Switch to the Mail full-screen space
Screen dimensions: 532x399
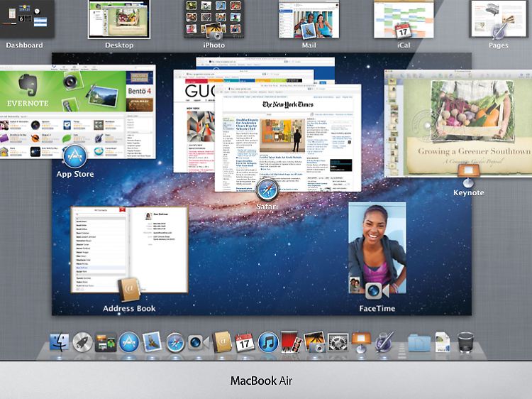coord(309,19)
